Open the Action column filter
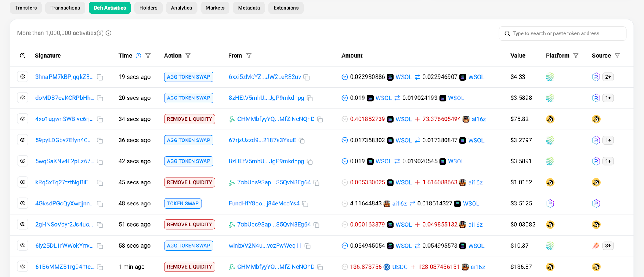Image resolution: width=644 pixels, height=277 pixels. [188, 56]
